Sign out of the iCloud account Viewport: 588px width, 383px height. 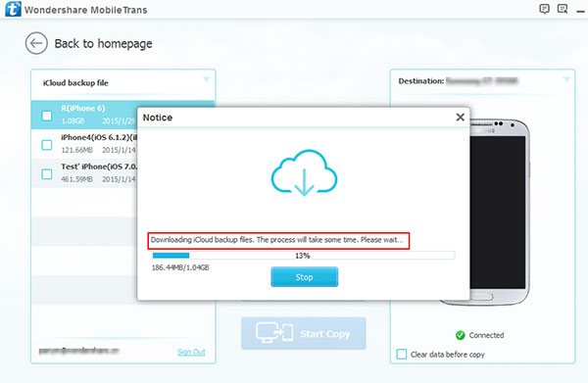pos(191,352)
